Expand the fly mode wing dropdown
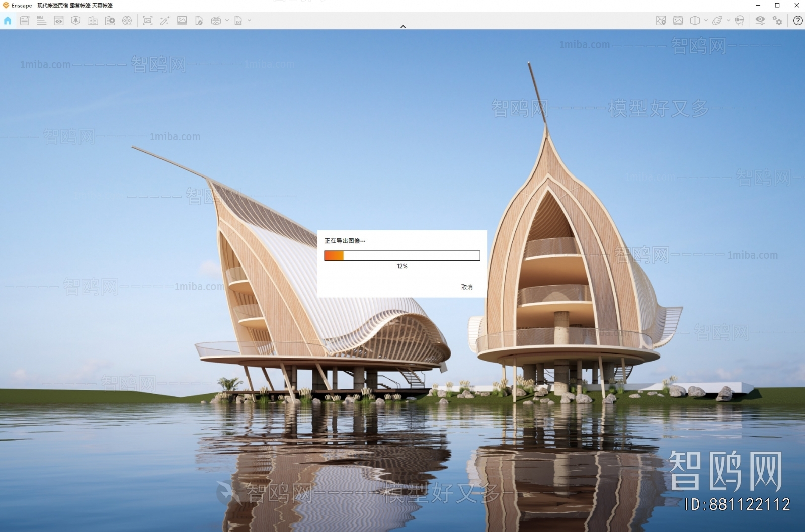Image resolution: width=805 pixels, height=532 pixels. coord(728,21)
